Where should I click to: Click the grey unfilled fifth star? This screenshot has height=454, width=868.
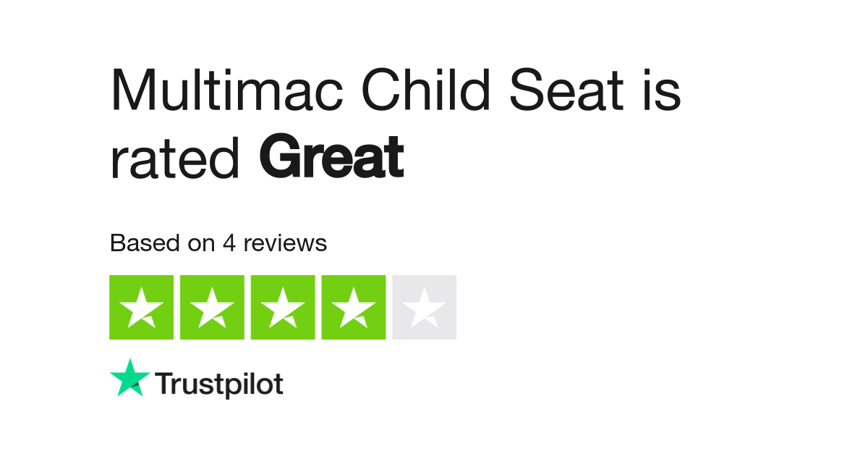(x=425, y=307)
